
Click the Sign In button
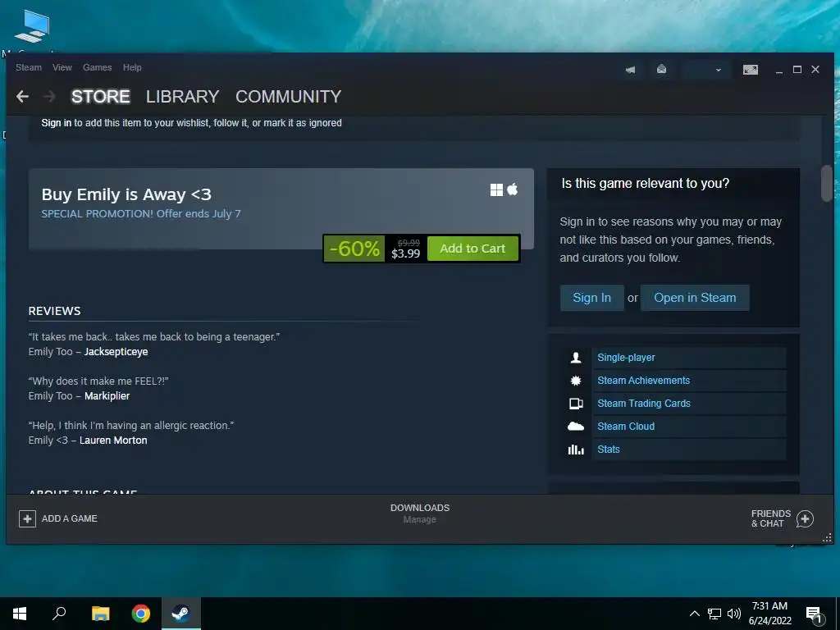pos(591,298)
